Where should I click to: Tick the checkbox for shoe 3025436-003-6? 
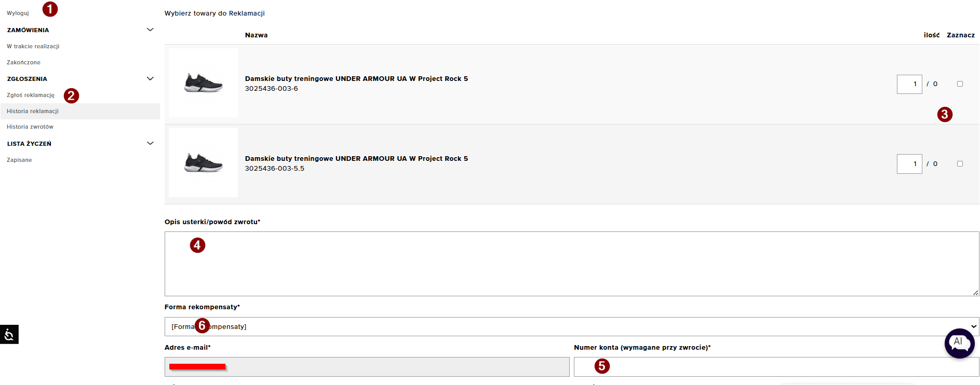(x=960, y=84)
